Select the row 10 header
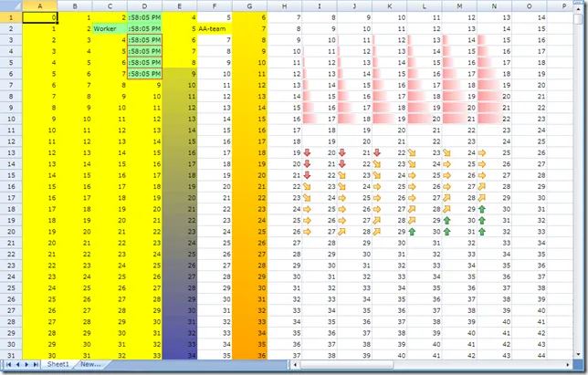Image resolution: width=588 pixels, height=375 pixels. (x=11, y=119)
